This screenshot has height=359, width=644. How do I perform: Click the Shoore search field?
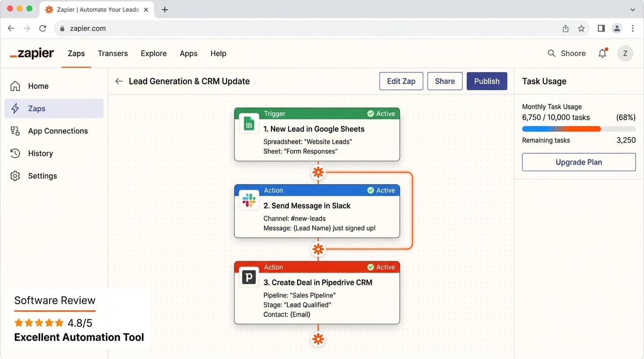click(567, 53)
